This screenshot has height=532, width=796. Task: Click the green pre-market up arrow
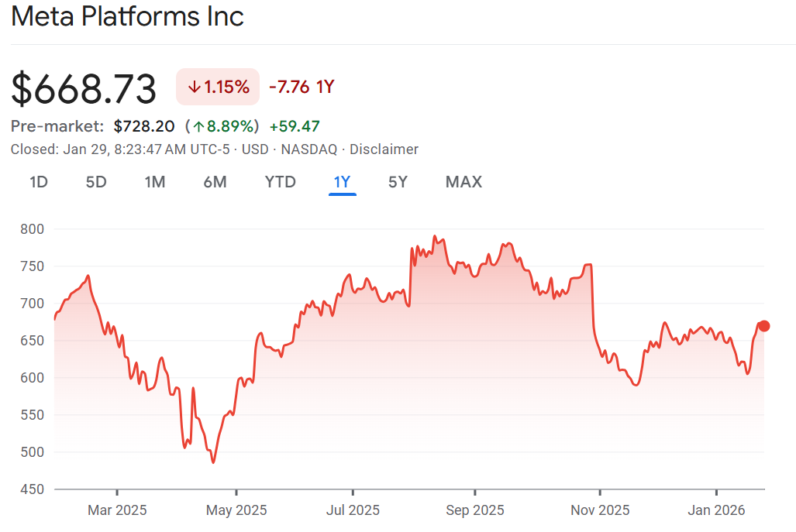(199, 126)
